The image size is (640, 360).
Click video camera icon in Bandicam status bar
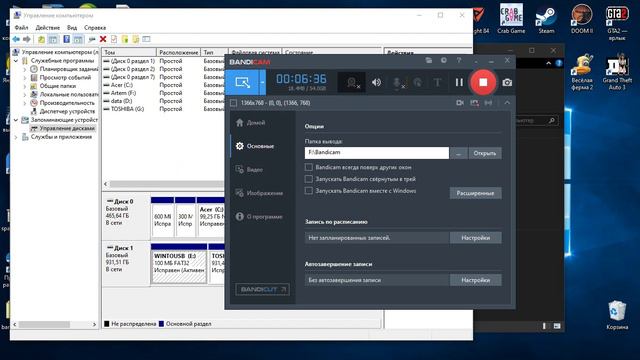click(x=460, y=103)
